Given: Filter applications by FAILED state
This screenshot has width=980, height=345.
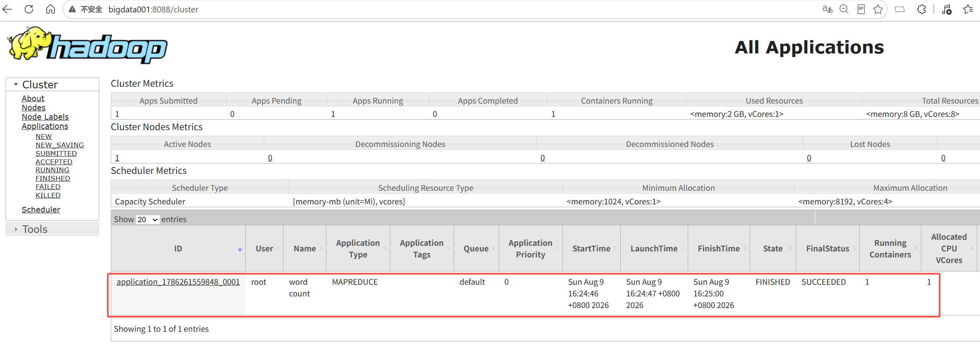Looking at the screenshot, I should [48, 187].
